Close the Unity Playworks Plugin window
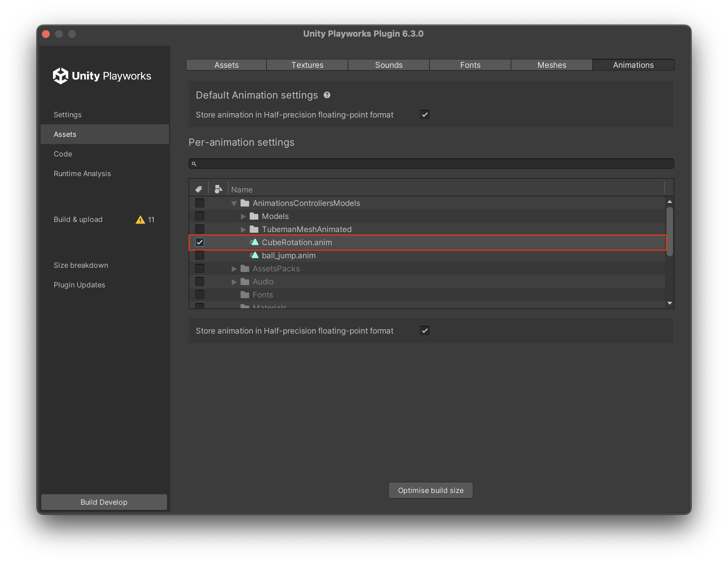Screen dimensions: 728x563 tap(46, 34)
